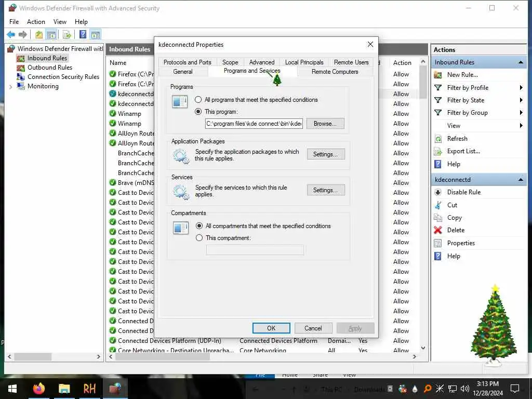The image size is (532, 399).
Task: Switch to the General tab
Action: click(182, 72)
